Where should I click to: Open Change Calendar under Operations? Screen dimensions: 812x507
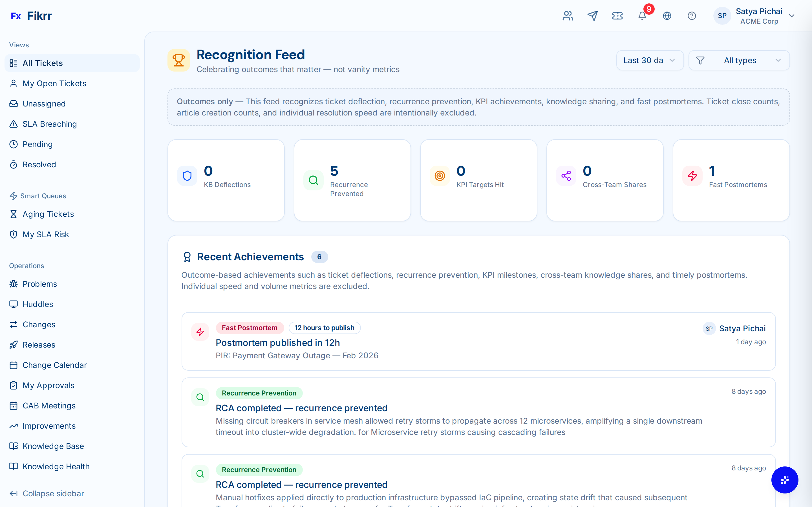(x=54, y=365)
